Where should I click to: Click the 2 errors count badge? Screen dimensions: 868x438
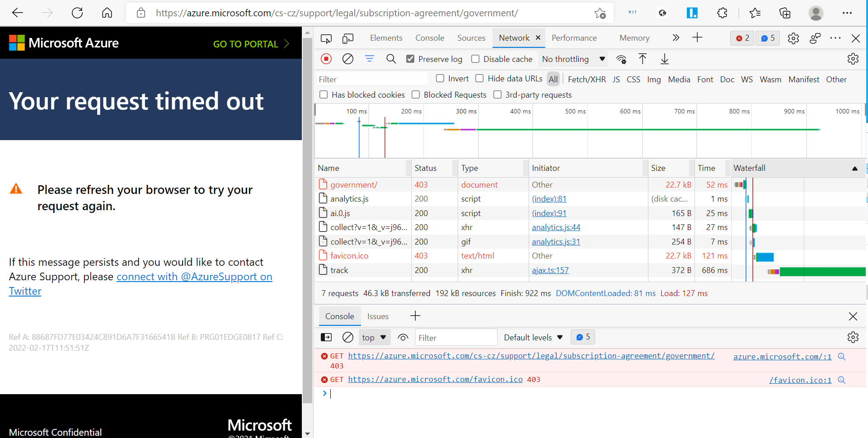(x=742, y=38)
